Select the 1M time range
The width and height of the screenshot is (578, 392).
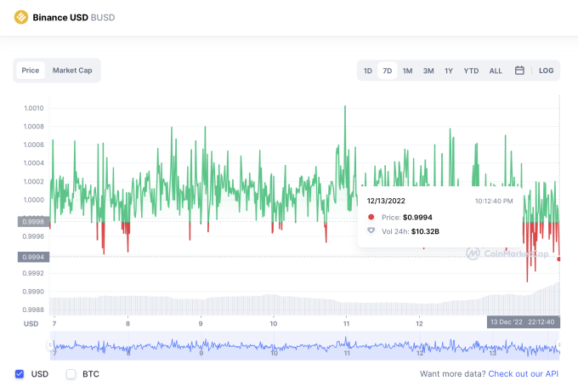point(407,71)
